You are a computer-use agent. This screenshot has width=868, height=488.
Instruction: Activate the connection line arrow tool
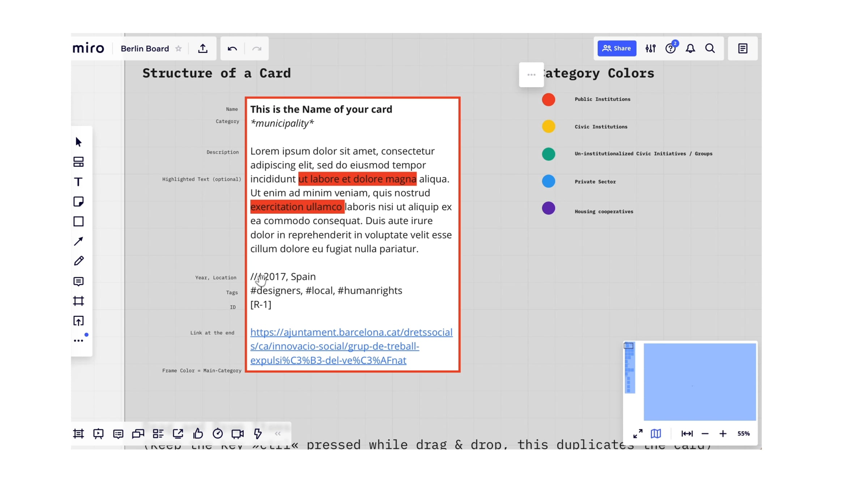(x=78, y=241)
